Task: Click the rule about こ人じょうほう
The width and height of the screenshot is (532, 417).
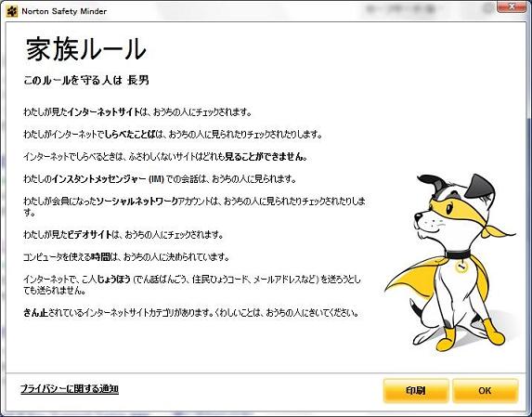Action: 192,285
